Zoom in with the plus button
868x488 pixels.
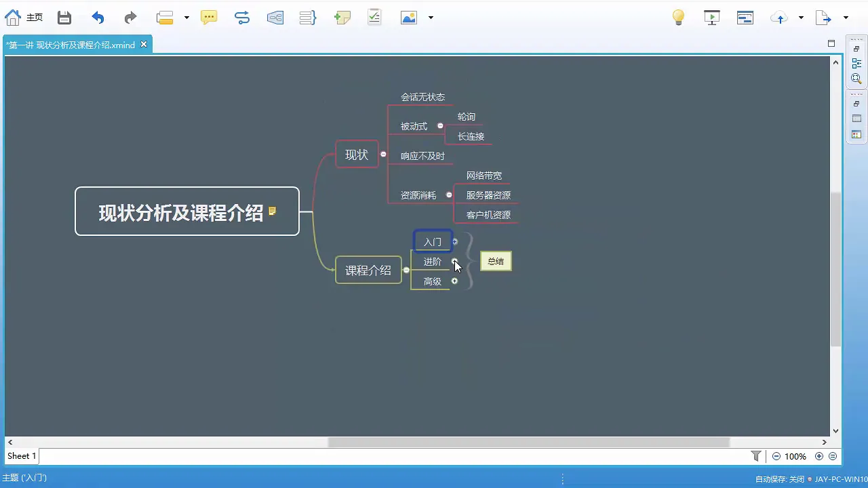[x=819, y=457]
